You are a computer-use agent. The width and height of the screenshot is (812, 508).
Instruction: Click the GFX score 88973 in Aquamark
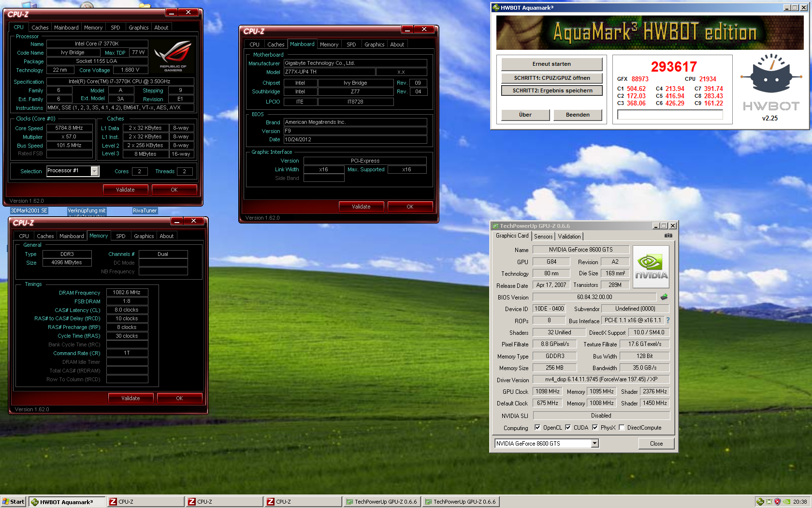coord(640,79)
